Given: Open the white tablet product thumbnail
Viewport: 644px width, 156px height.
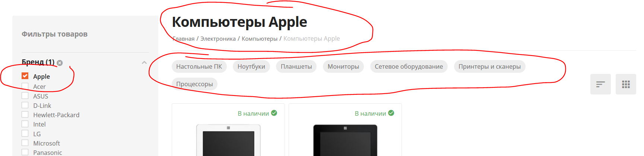Looking at the screenshot, I should pos(228,140).
